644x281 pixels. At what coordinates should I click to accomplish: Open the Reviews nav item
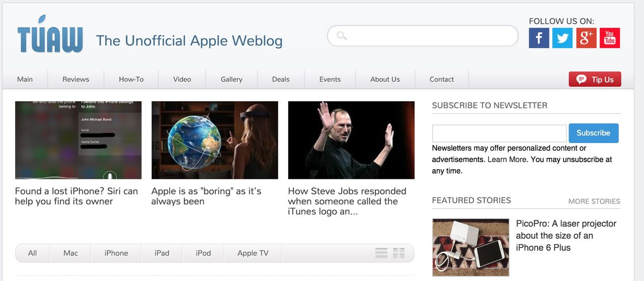point(76,79)
